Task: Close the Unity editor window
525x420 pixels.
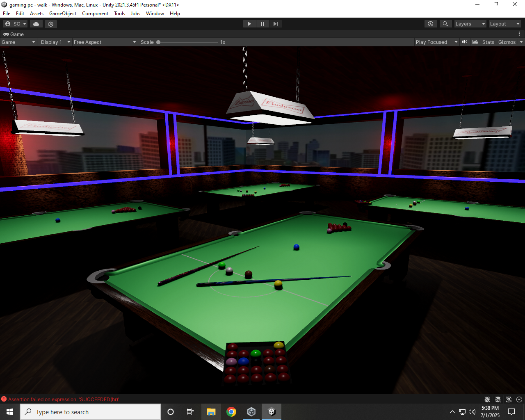Action: 515,5
